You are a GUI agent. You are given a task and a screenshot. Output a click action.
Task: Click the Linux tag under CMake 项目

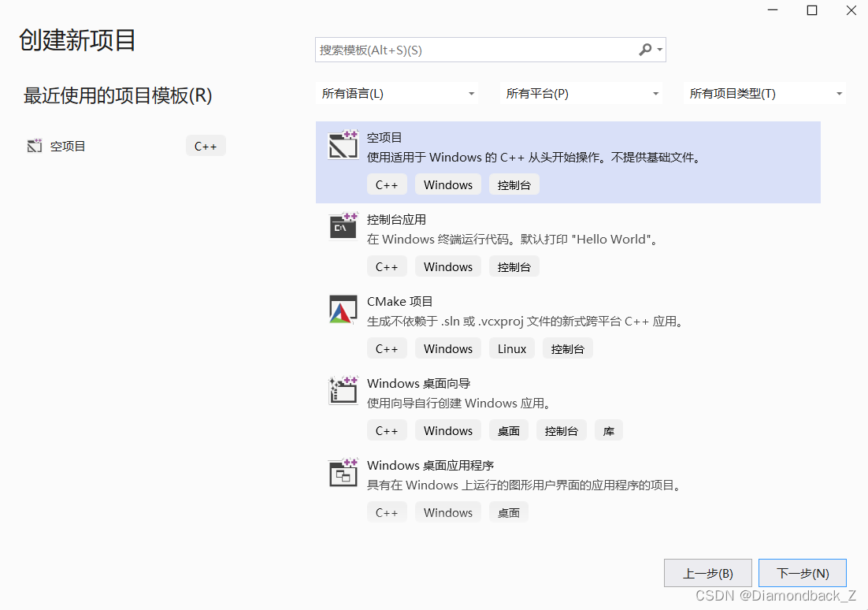(511, 348)
